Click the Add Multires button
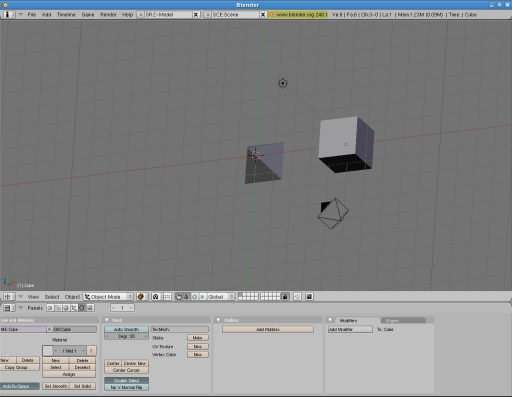Screen dimensions: 512x397 [x=268, y=329]
